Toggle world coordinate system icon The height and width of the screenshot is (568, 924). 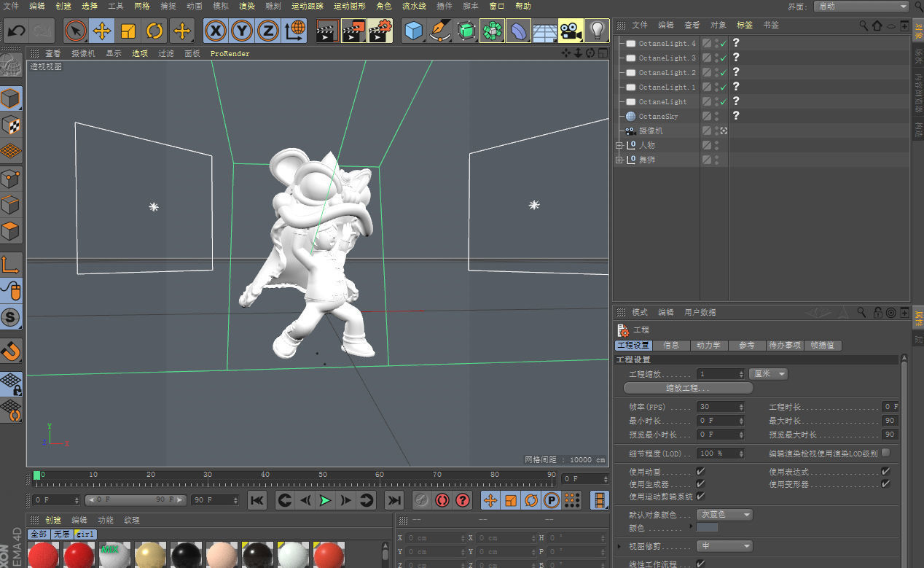[295, 31]
